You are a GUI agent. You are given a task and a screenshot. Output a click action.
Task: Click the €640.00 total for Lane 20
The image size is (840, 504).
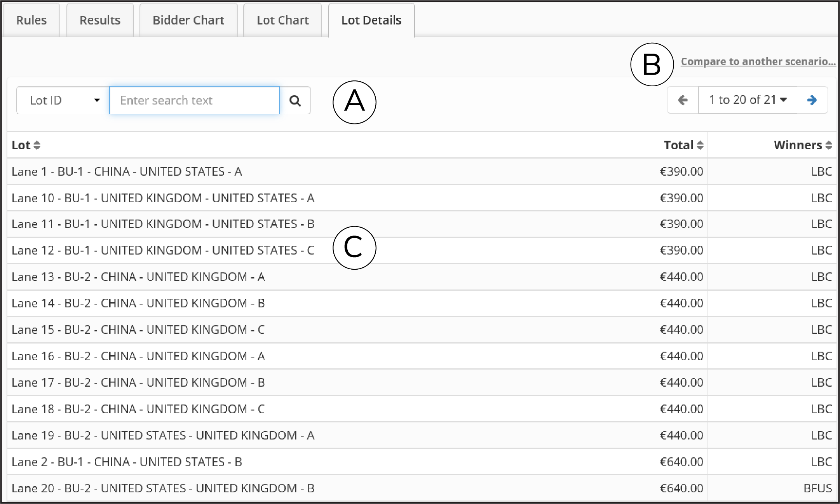pos(681,488)
